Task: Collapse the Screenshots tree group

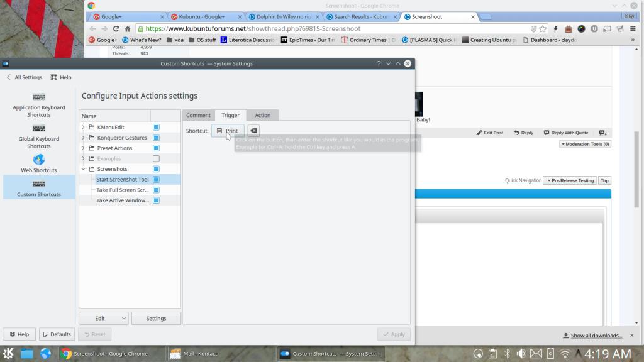Action: pyautogui.click(x=83, y=169)
